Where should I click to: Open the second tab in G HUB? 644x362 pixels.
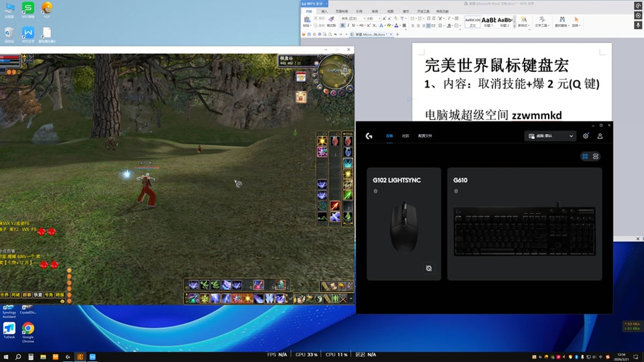[x=406, y=136]
